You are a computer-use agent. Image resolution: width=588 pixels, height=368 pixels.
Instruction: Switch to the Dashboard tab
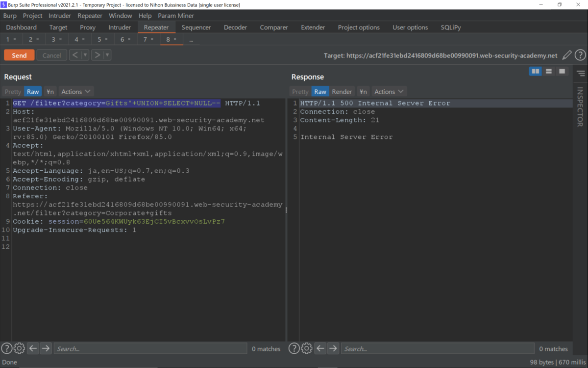point(22,27)
